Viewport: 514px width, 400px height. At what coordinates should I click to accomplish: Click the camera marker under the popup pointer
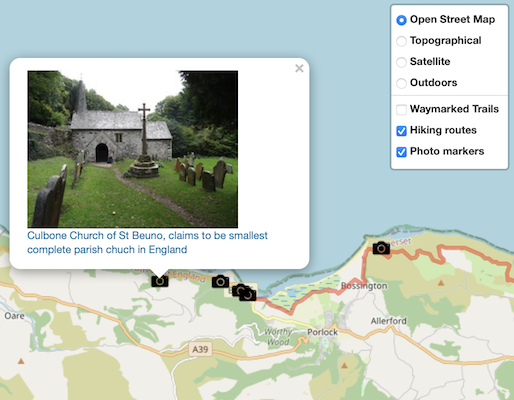pos(160,281)
